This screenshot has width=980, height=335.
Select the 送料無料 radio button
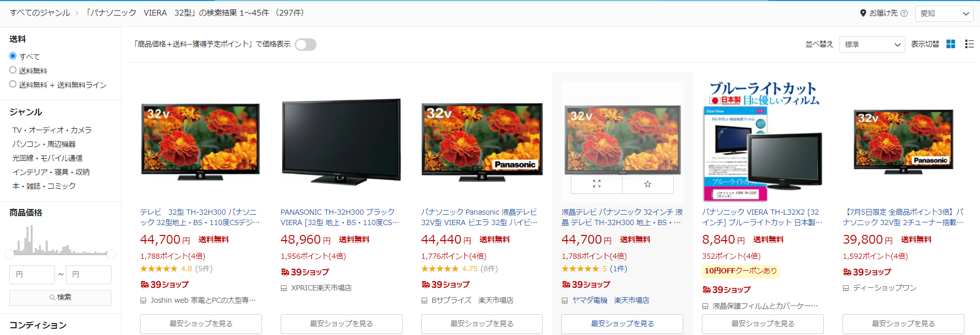(x=13, y=70)
